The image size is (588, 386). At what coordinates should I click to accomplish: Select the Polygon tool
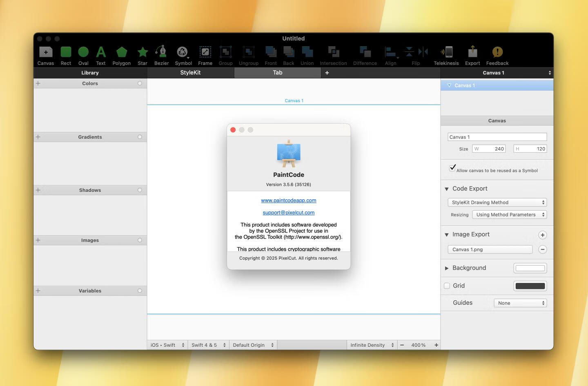121,52
